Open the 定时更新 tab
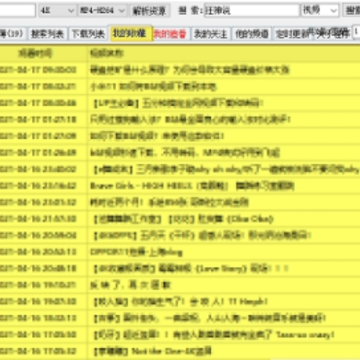Viewport: 360px width, 360px height. click(293, 34)
